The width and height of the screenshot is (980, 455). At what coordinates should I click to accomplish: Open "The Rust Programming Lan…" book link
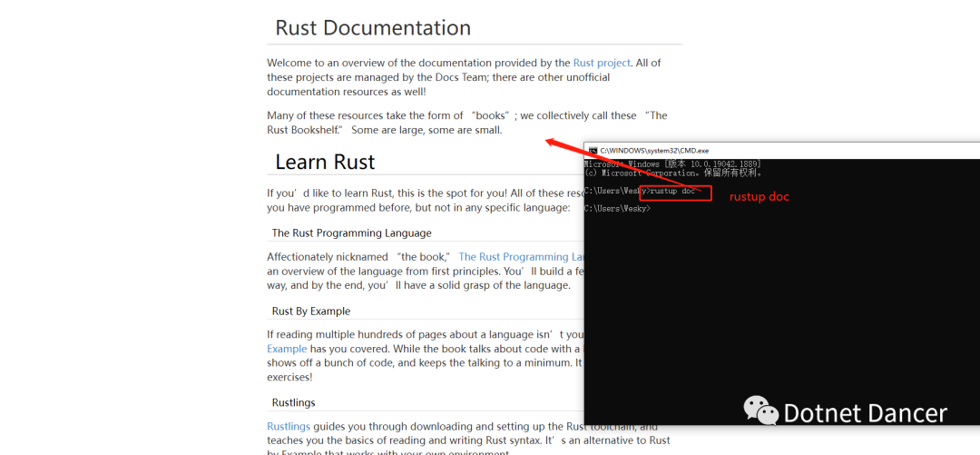[x=521, y=257]
